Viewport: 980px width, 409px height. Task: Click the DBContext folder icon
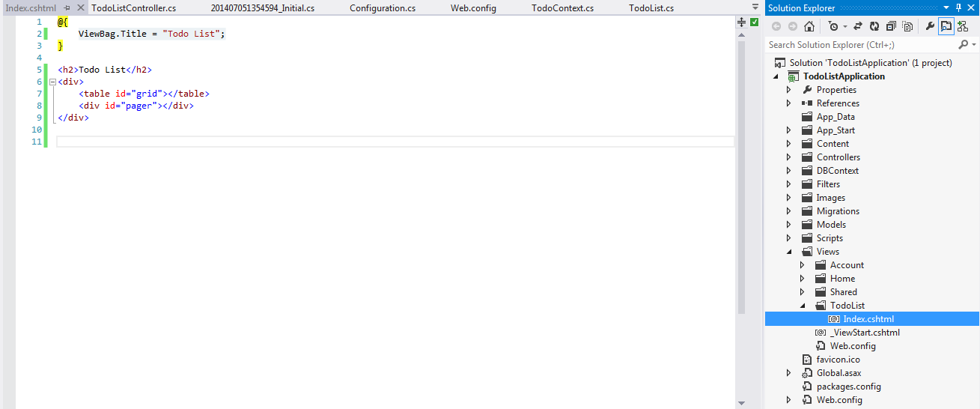(x=807, y=171)
